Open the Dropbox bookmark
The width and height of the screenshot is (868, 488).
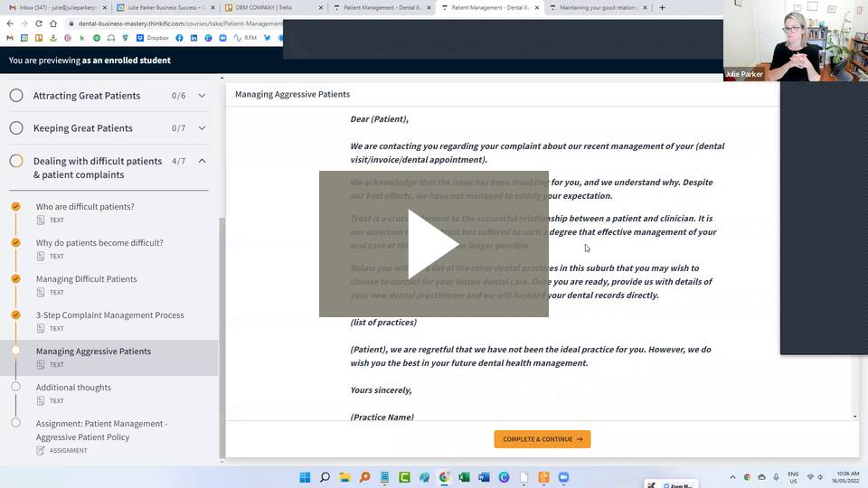pos(152,38)
